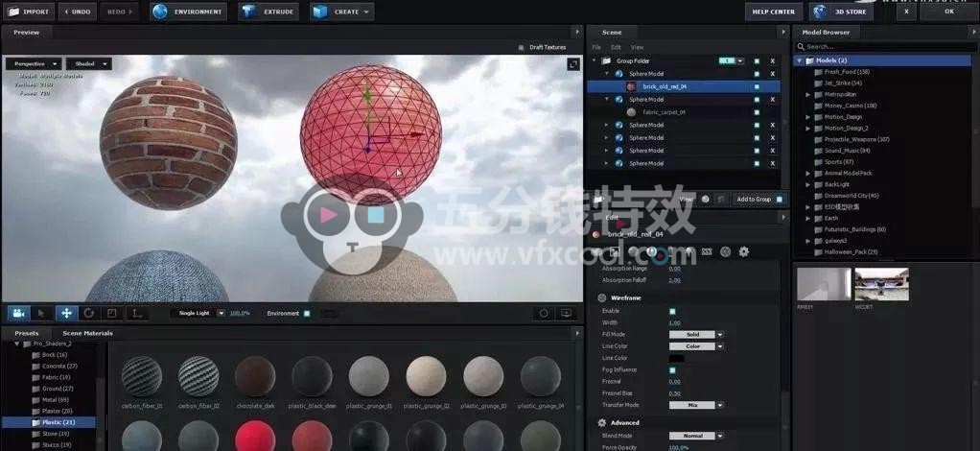Switch to the Scene Materials tab
The height and width of the screenshot is (451, 980).
[x=87, y=333]
